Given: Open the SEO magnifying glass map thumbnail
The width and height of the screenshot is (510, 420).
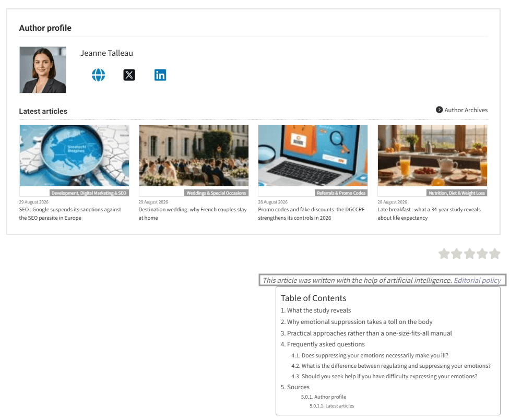Looking at the screenshot, I should coord(74,155).
